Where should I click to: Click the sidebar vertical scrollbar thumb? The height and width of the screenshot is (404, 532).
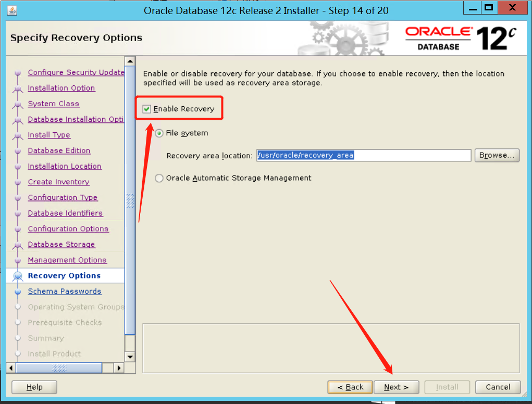coord(130,200)
